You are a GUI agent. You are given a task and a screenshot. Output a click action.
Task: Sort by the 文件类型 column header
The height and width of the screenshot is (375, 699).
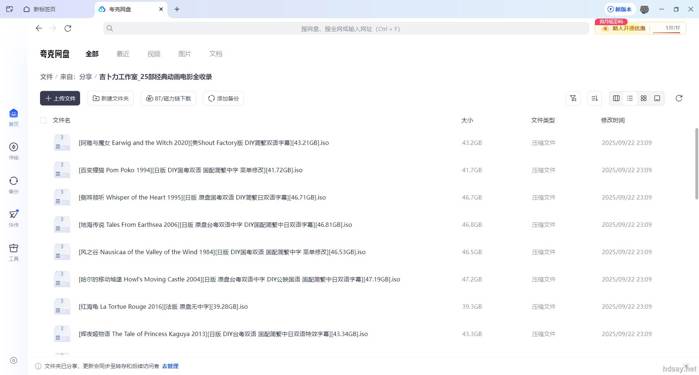pos(543,120)
